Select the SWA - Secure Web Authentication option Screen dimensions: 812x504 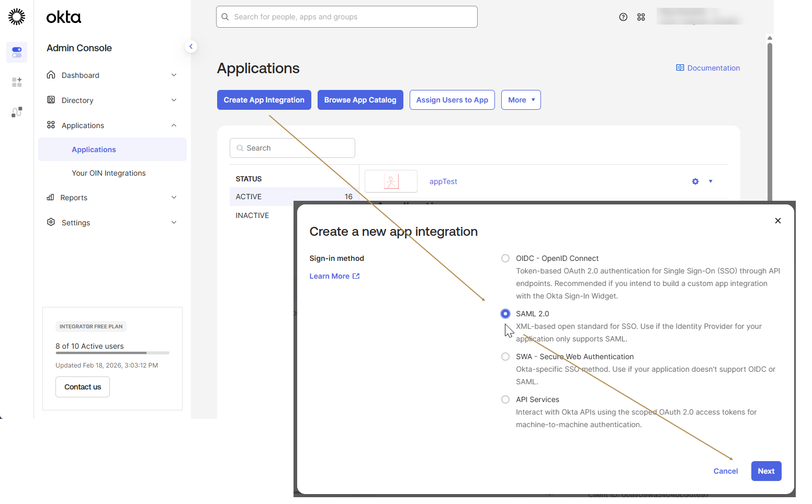505,357
